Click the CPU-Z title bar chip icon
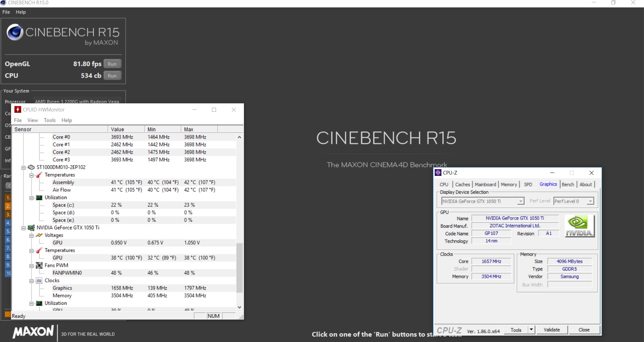 point(438,173)
